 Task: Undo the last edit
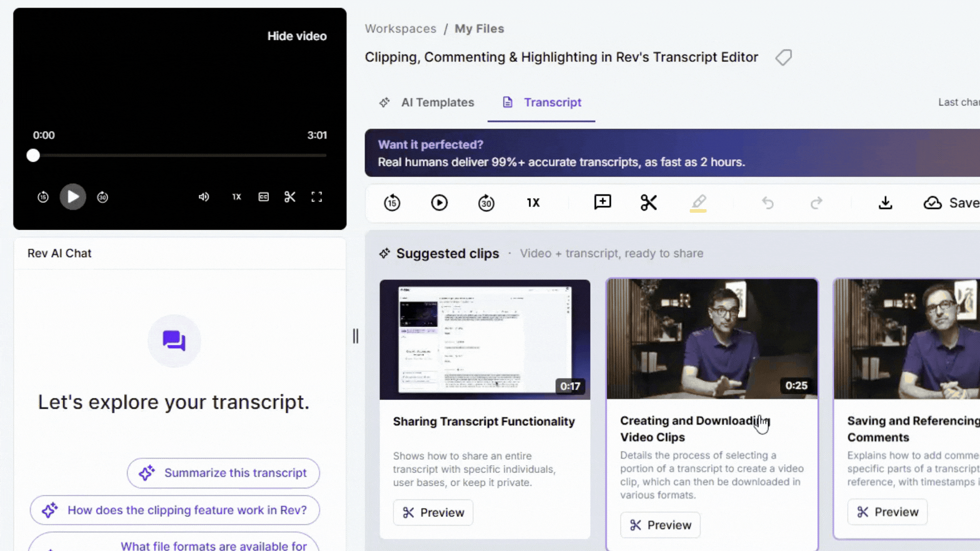(x=768, y=203)
